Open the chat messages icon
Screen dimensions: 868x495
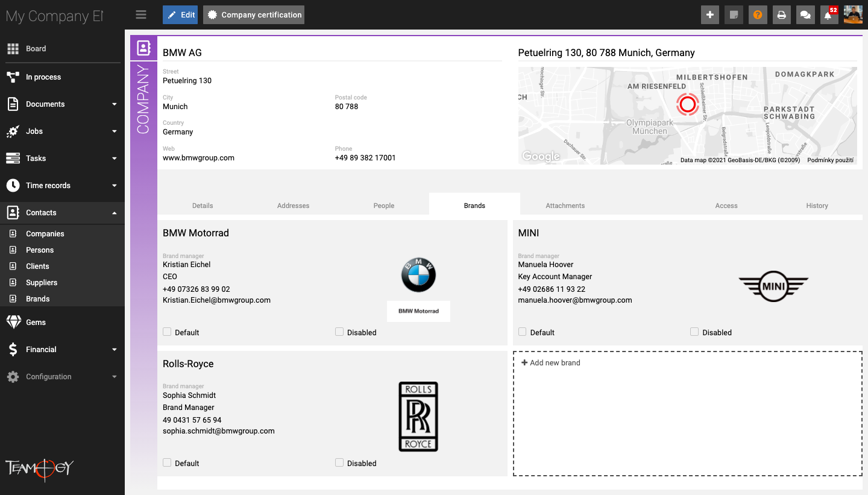click(805, 15)
